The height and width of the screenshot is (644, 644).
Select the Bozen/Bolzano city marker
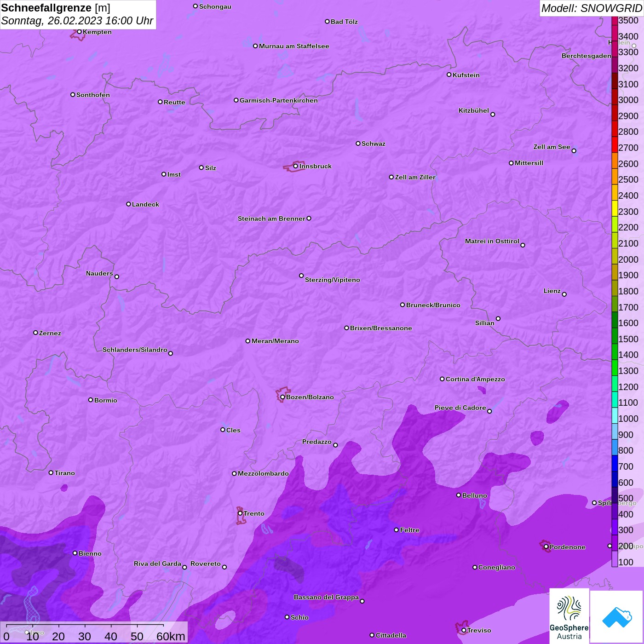pyautogui.click(x=282, y=397)
